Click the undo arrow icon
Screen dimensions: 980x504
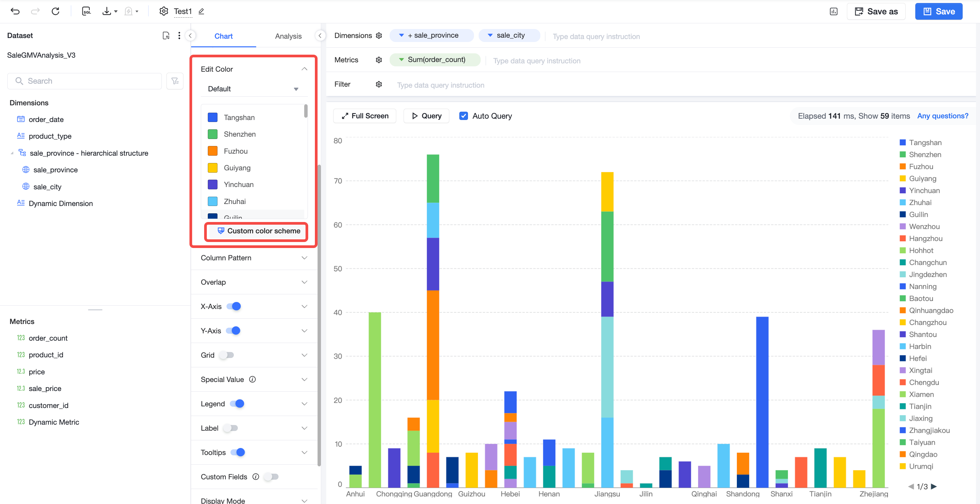15,11
